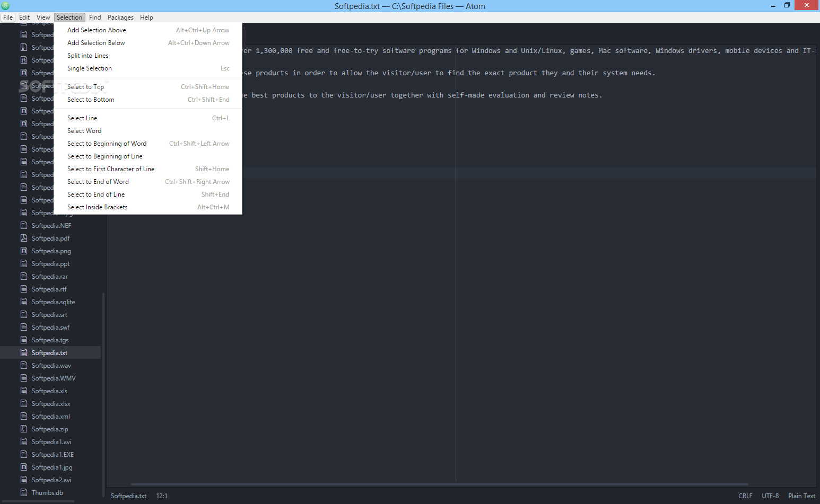Click the file icon beside Softpedia2.avi
The height and width of the screenshot is (504, 820).
point(24,480)
